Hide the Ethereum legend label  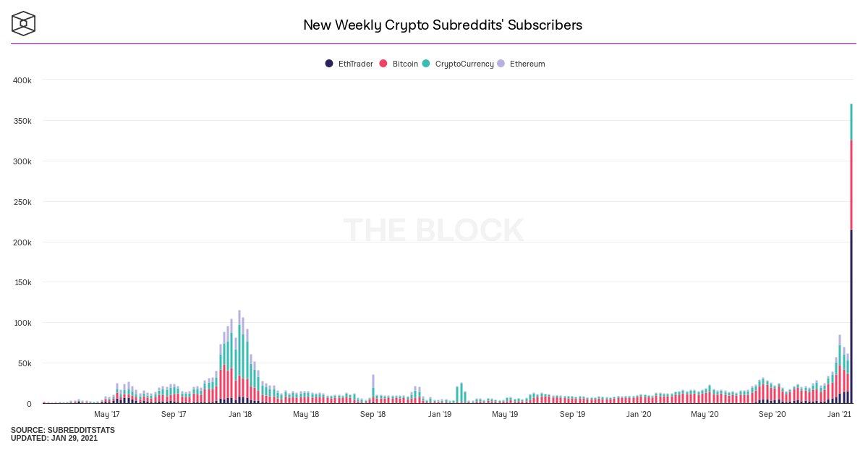(x=527, y=64)
